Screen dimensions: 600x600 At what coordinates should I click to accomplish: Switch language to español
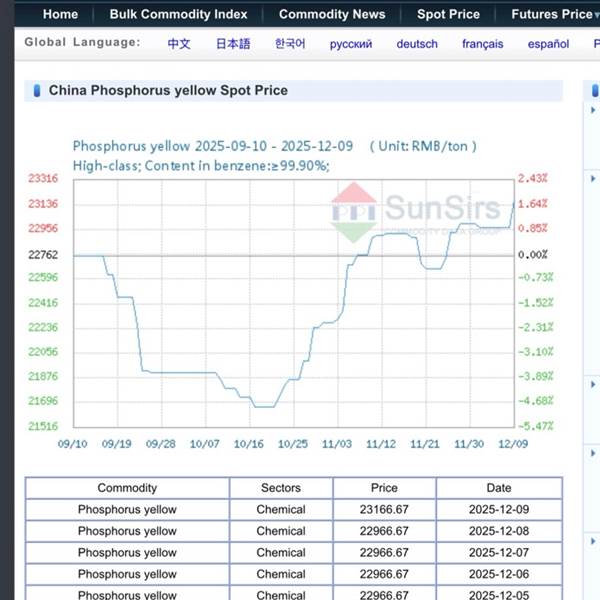[x=548, y=44]
